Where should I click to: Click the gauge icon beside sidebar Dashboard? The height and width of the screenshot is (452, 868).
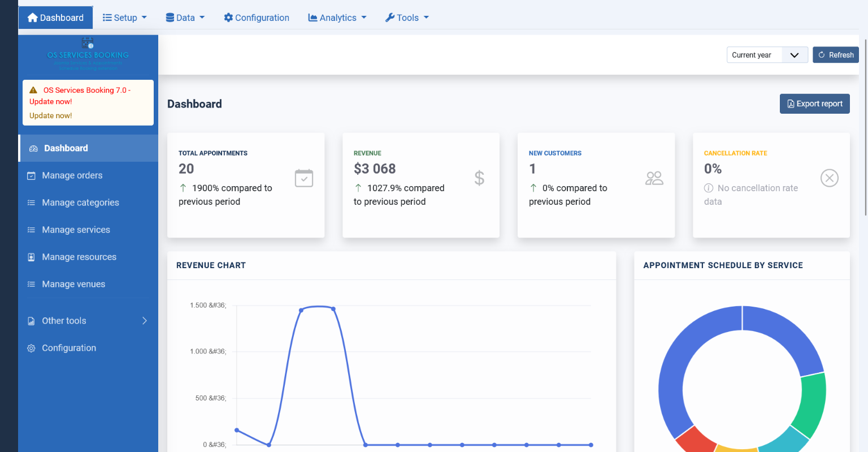[x=33, y=148]
